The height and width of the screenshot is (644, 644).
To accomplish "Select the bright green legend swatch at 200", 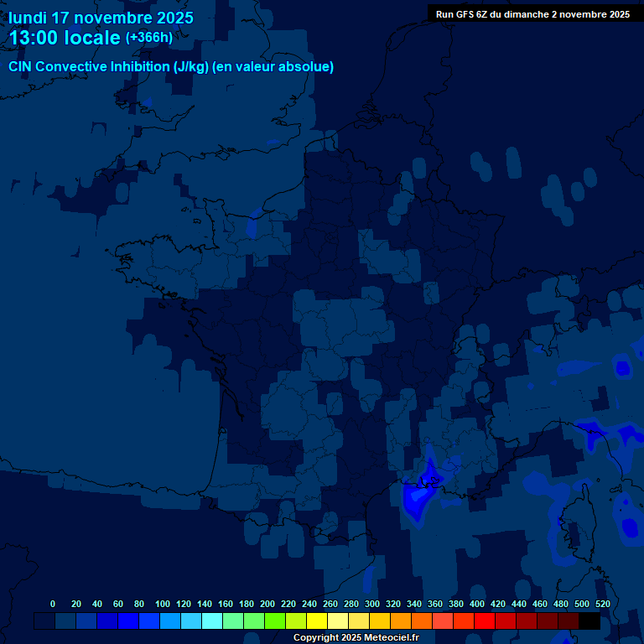I will [275, 621].
